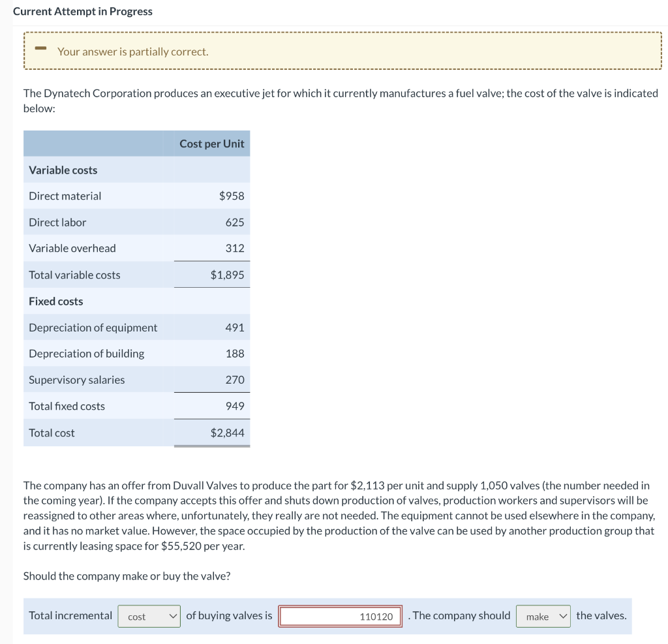The image size is (668, 644).
Task: Click the 'Variable overhead' row label
Action: [72, 249]
